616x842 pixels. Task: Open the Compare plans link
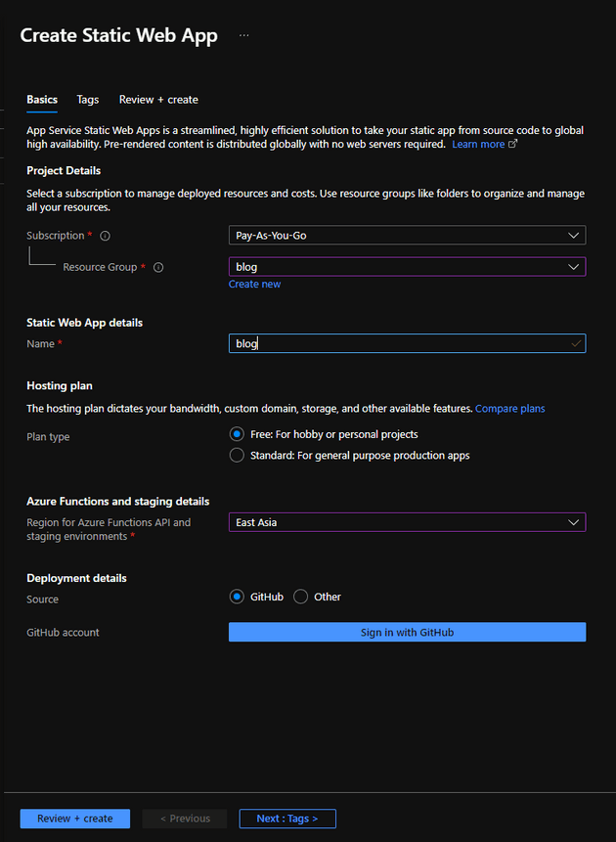[x=509, y=408]
